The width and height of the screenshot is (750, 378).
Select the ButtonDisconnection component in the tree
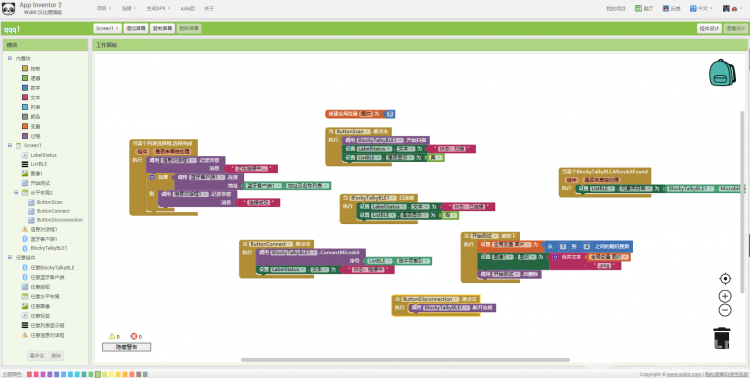click(55, 220)
